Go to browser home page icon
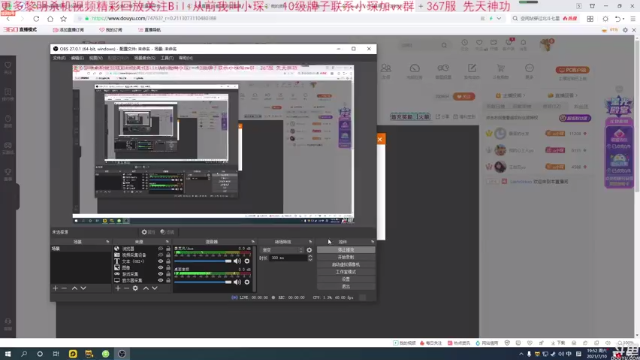The height and width of the screenshot is (360, 640). click(50, 19)
